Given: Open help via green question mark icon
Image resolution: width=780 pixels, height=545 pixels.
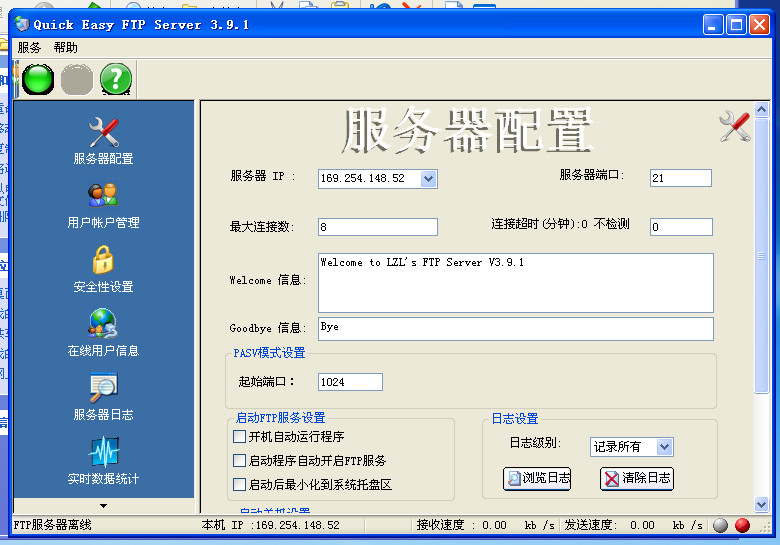Looking at the screenshot, I should click(116, 78).
